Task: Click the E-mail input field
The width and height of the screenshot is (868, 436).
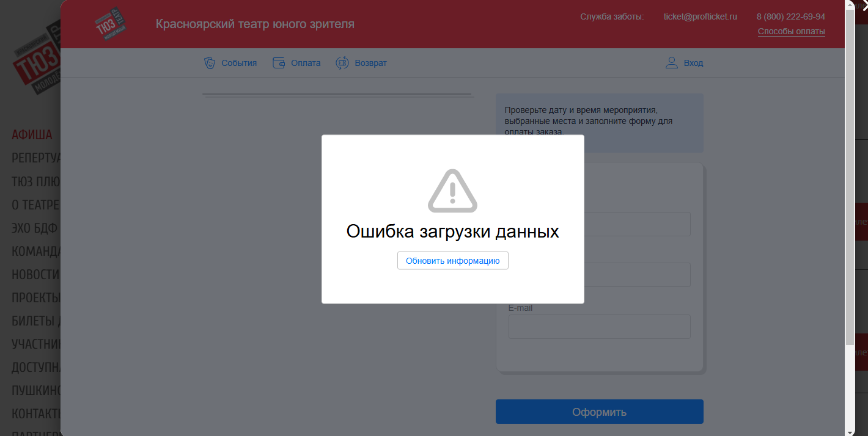Action: tap(599, 327)
